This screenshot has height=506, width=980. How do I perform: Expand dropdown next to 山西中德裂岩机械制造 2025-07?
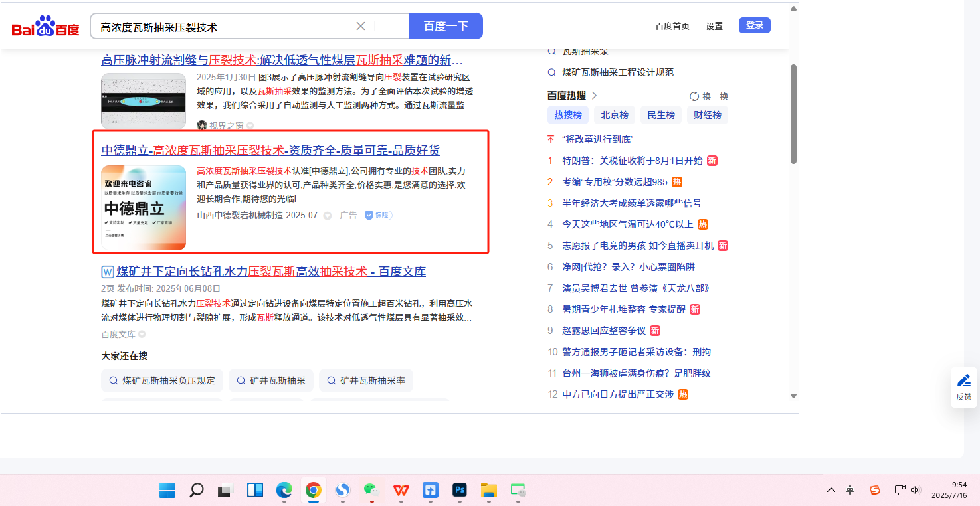point(327,216)
